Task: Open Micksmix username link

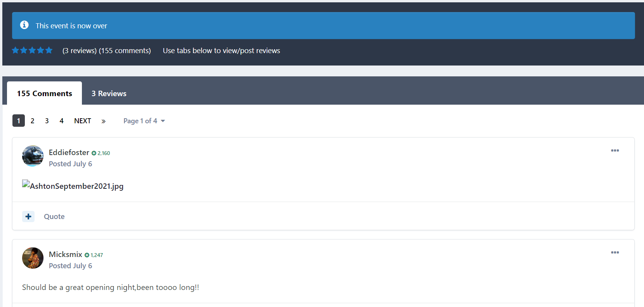Action: point(66,254)
